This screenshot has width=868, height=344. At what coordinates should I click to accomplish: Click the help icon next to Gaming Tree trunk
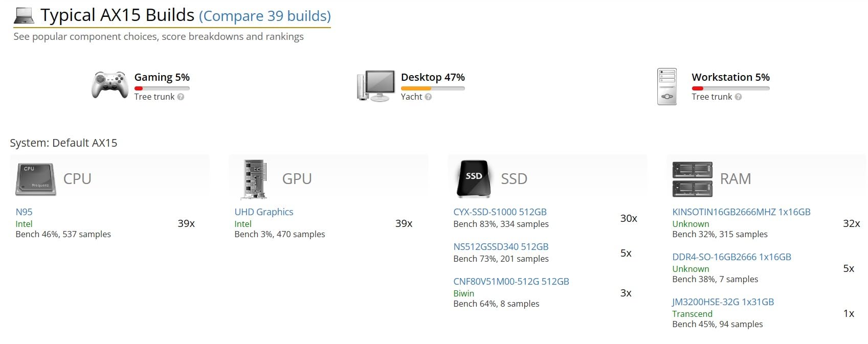pos(181,97)
